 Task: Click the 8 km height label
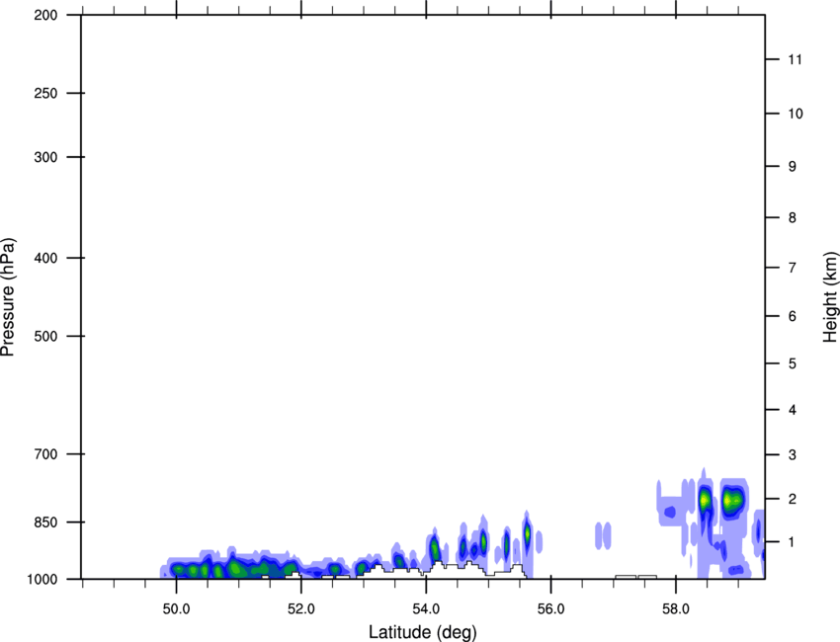coord(792,217)
